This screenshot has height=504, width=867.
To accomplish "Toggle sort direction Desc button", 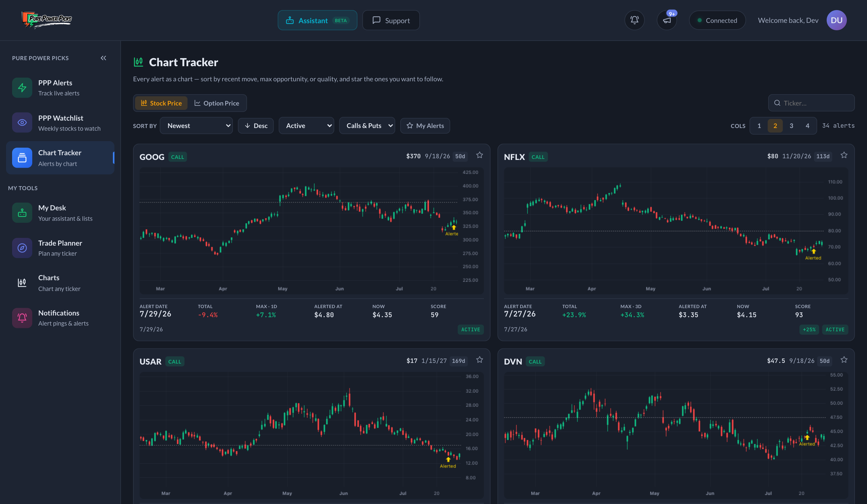I will click(256, 126).
